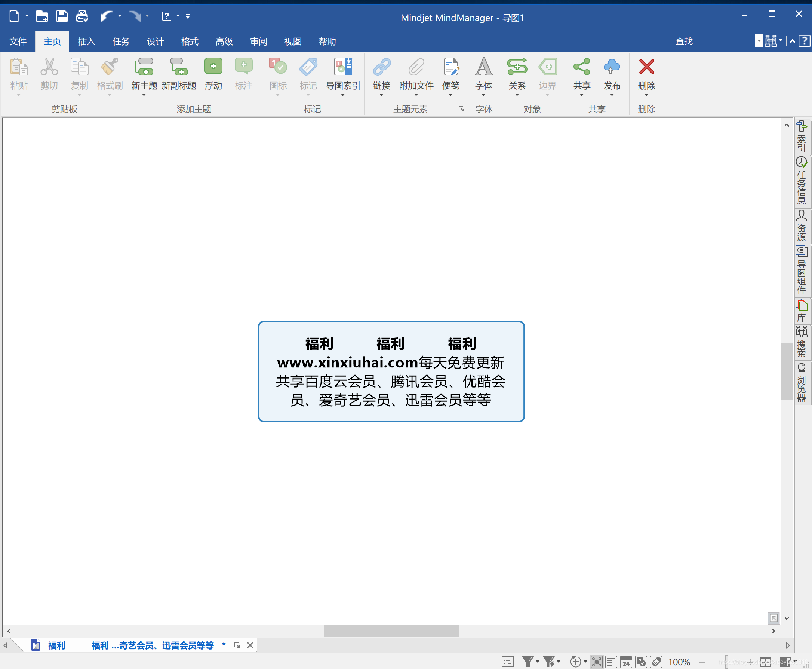Click the 发布 publish cloud icon

612,67
